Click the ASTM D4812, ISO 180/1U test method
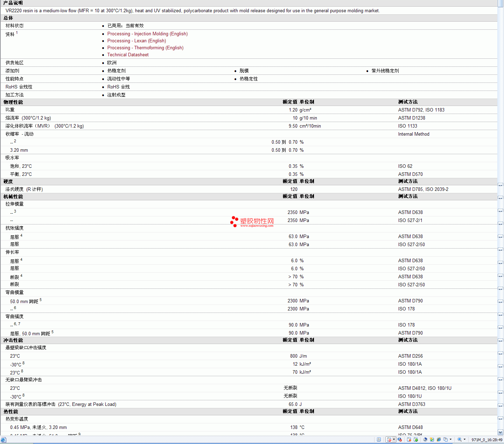This screenshot has height=444, width=504. point(425,388)
